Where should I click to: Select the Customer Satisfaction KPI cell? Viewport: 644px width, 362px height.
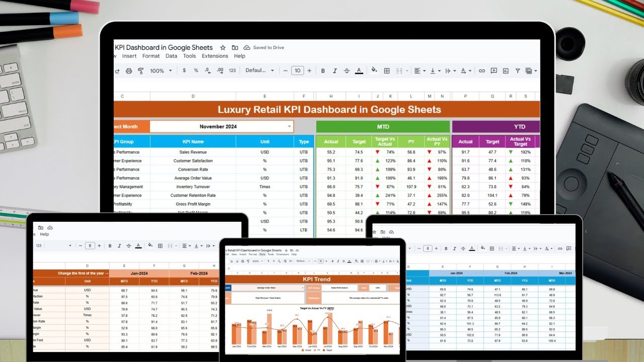193,161
